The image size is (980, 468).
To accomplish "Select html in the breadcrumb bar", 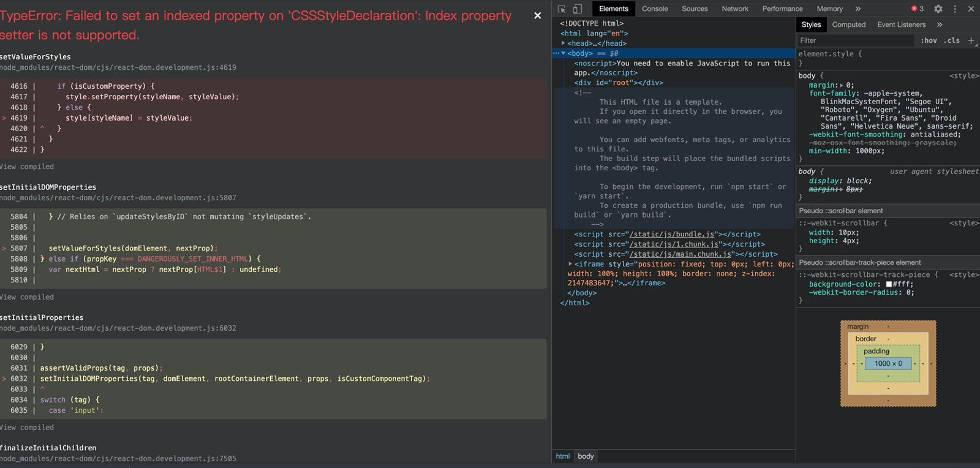I will (x=562, y=456).
